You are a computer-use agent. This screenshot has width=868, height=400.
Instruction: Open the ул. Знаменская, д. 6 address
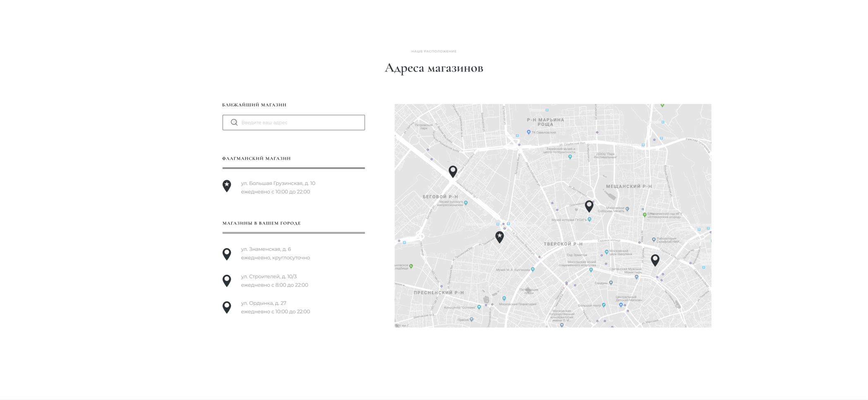266,249
